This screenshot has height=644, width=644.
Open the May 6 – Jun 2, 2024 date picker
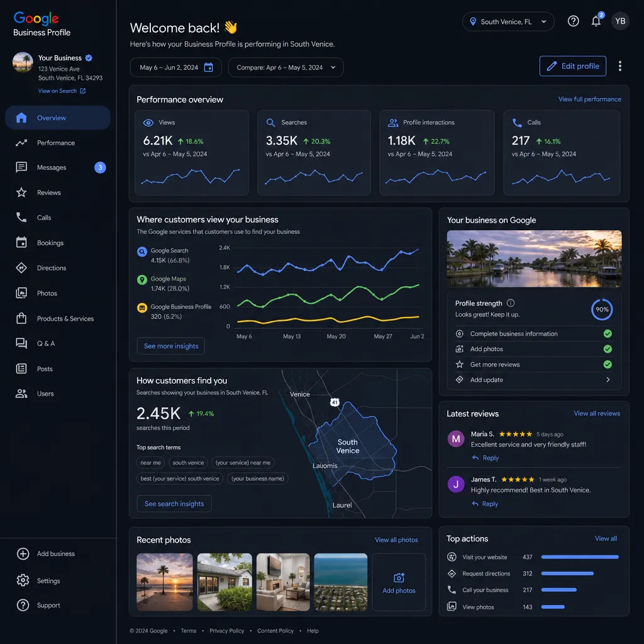point(176,67)
